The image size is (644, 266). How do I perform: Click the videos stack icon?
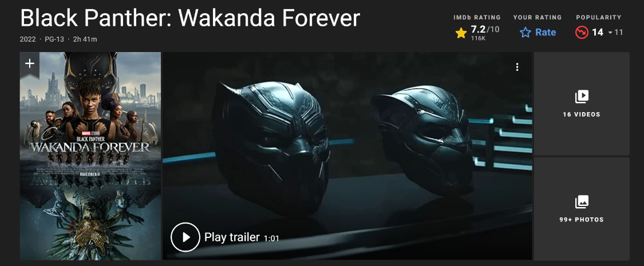[582, 97]
